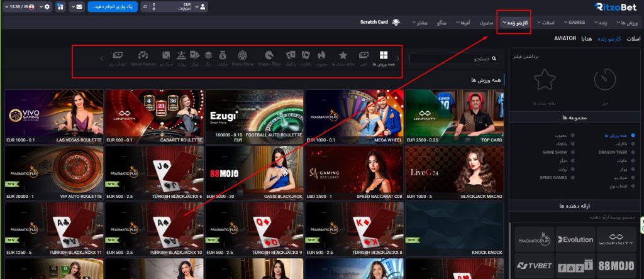Open recent games category in toolbar
The image size is (644, 279).
[364, 55]
